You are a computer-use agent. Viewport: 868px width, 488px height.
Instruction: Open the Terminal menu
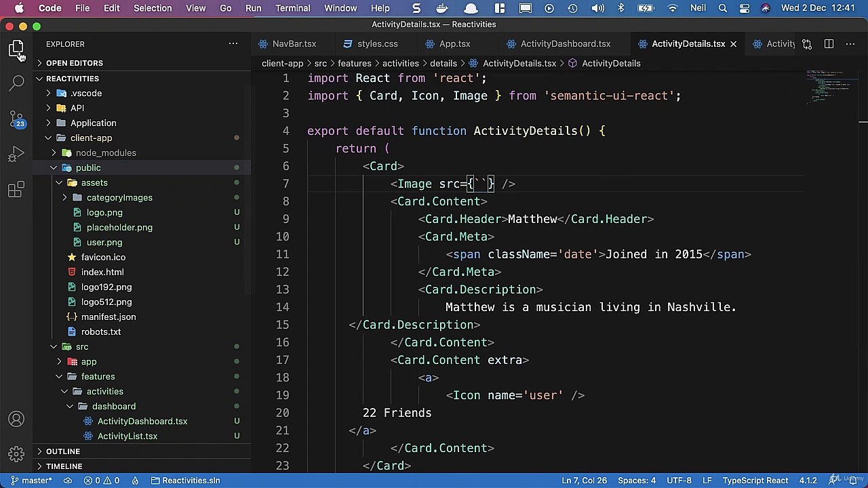click(293, 8)
